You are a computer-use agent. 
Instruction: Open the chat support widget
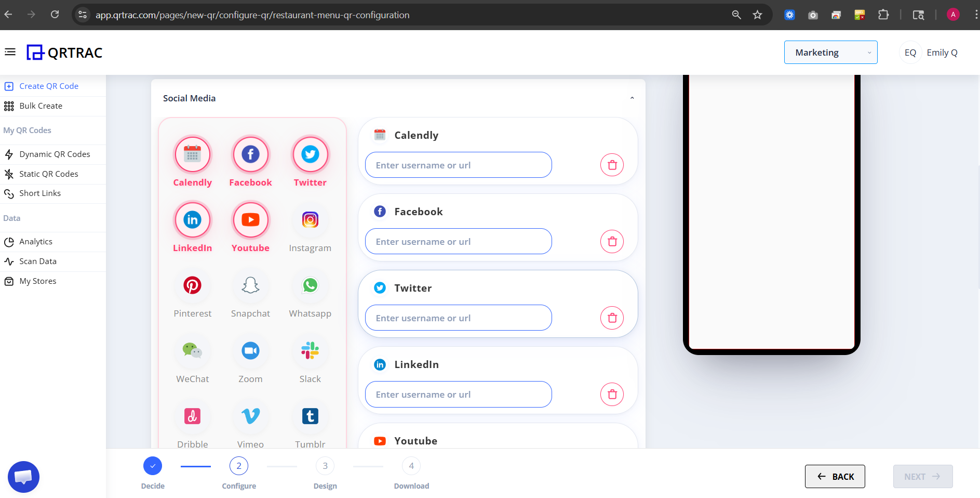[x=23, y=476]
